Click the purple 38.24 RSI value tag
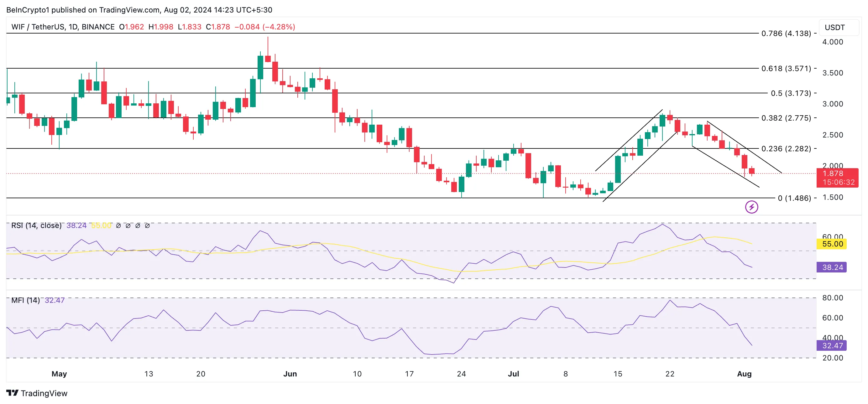Image resolution: width=868 pixels, height=404 pixels. (x=831, y=267)
